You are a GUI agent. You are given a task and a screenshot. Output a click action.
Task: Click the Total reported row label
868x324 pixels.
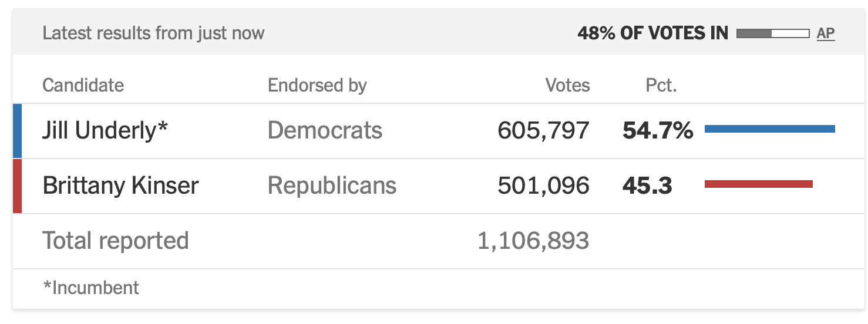coord(116,241)
